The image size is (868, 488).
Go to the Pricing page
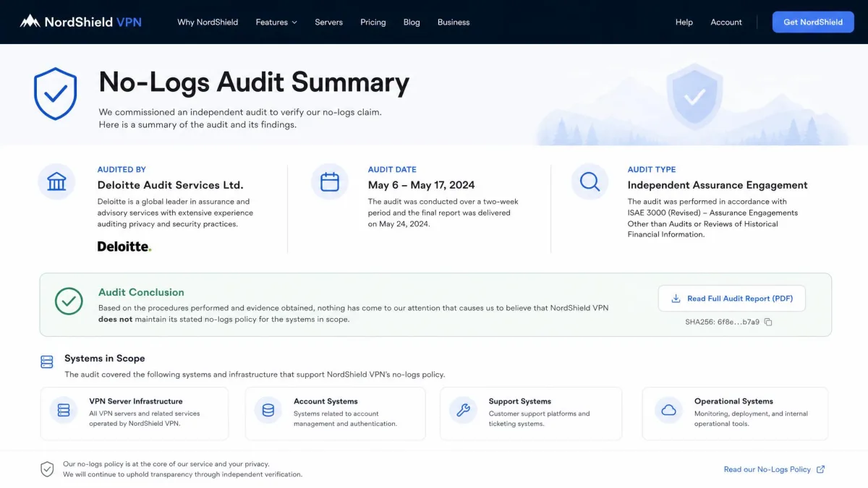pyautogui.click(x=373, y=22)
